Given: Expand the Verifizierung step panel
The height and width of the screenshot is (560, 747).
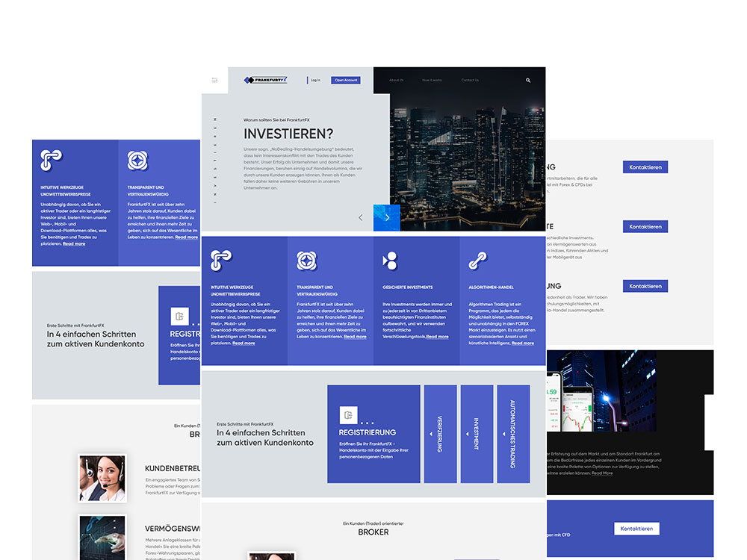Looking at the screenshot, I should click(440, 434).
